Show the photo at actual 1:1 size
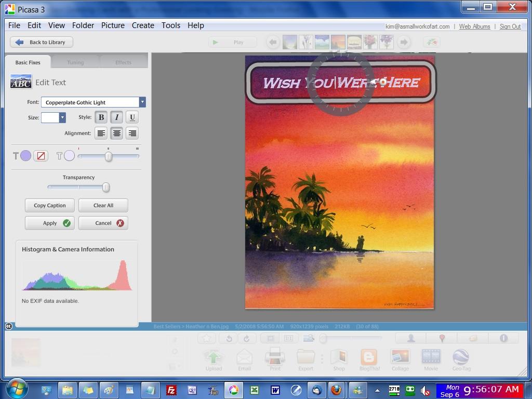 point(288,338)
